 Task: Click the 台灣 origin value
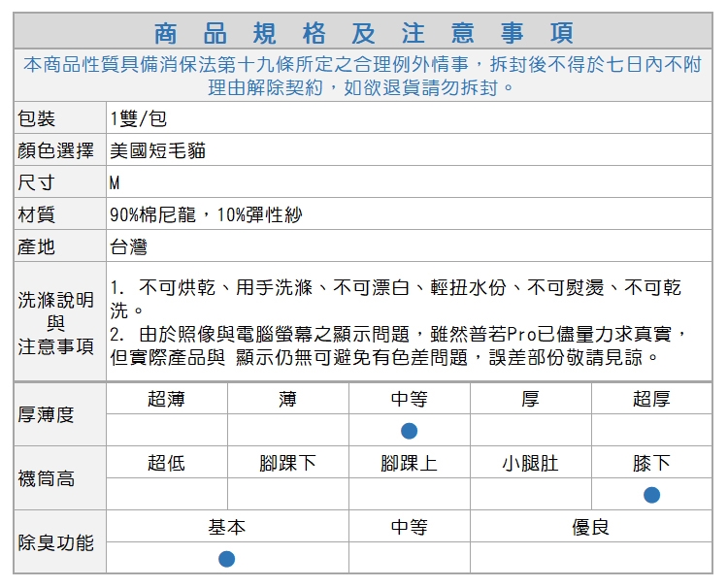pos(128,246)
